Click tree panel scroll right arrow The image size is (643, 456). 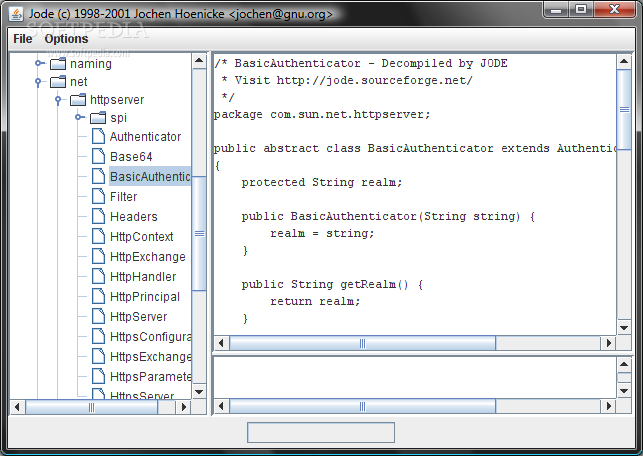pyautogui.click(x=183, y=407)
